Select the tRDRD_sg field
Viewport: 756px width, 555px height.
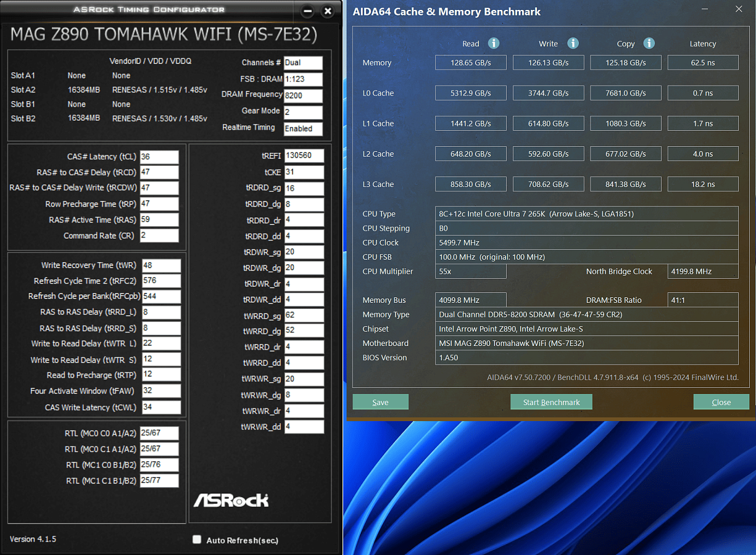tap(304, 188)
